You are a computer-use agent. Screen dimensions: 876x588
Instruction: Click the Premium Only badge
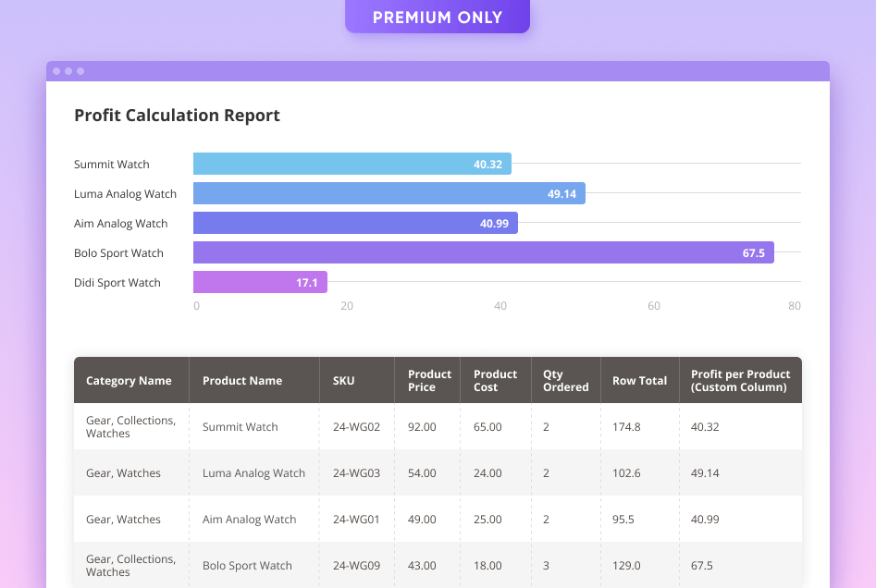pyautogui.click(x=438, y=17)
